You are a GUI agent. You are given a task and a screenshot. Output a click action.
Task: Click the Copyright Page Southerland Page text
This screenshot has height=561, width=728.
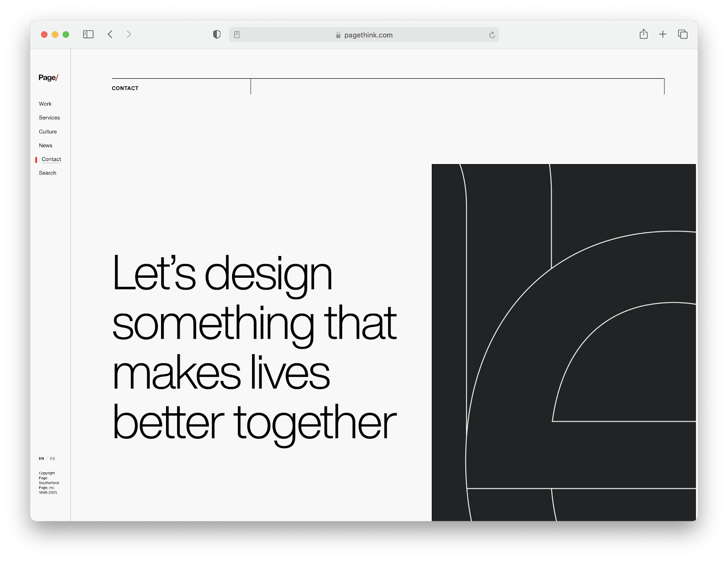[x=49, y=483]
